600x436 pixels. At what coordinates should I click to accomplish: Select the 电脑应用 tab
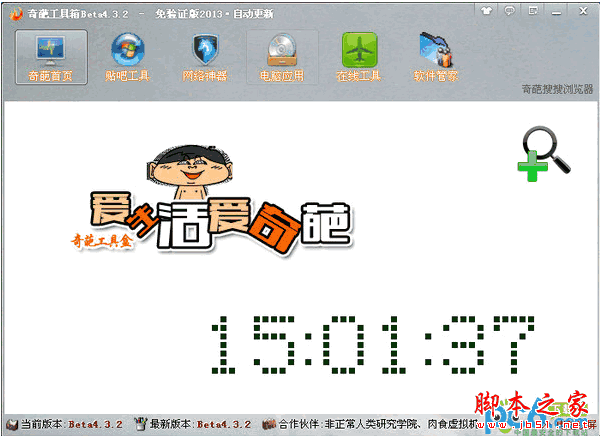coord(282,57)
